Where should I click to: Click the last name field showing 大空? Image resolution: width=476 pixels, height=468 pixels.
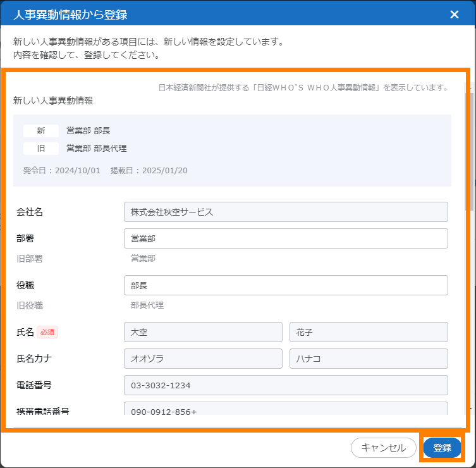click(x=203, y=332)
